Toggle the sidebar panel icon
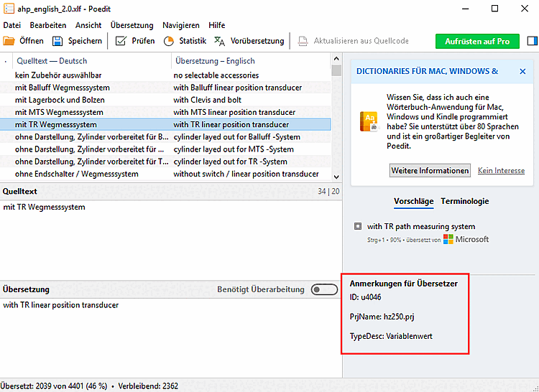The image size is (539, 392). tap(532, 41)
